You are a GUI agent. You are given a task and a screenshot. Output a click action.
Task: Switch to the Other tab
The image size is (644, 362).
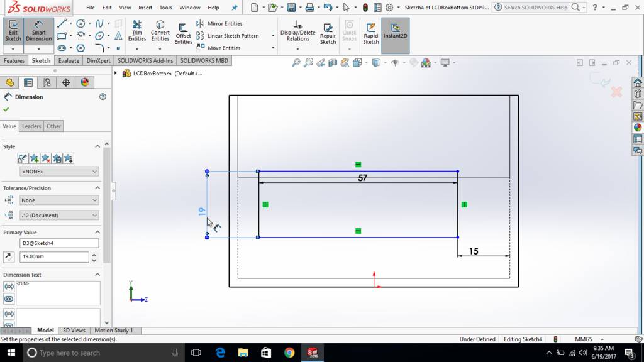[54, 126]
